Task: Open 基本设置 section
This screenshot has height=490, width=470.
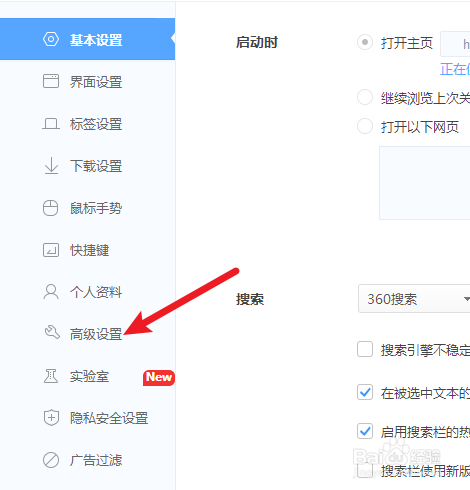Action: (87, 39)
